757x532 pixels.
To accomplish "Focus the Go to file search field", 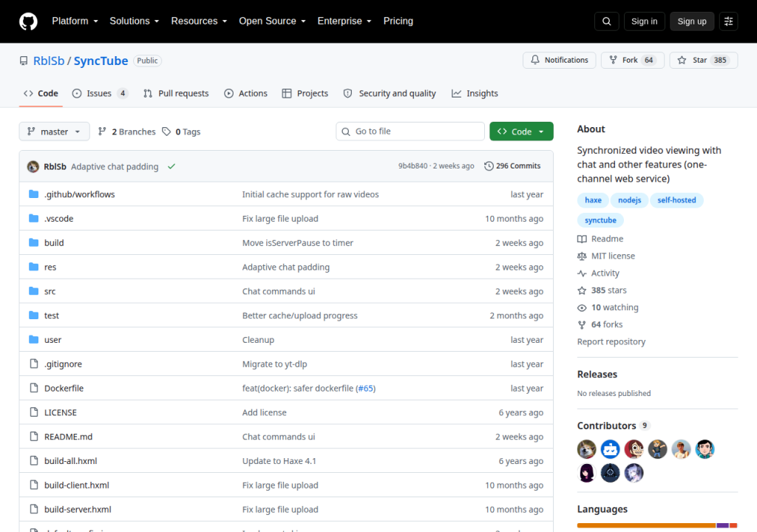I will click(410, 132).
